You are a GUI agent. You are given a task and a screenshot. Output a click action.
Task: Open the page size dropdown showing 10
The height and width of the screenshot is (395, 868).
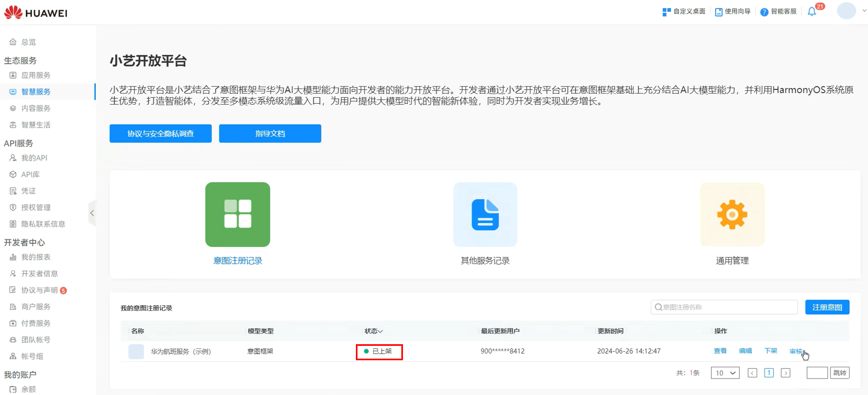725,373
